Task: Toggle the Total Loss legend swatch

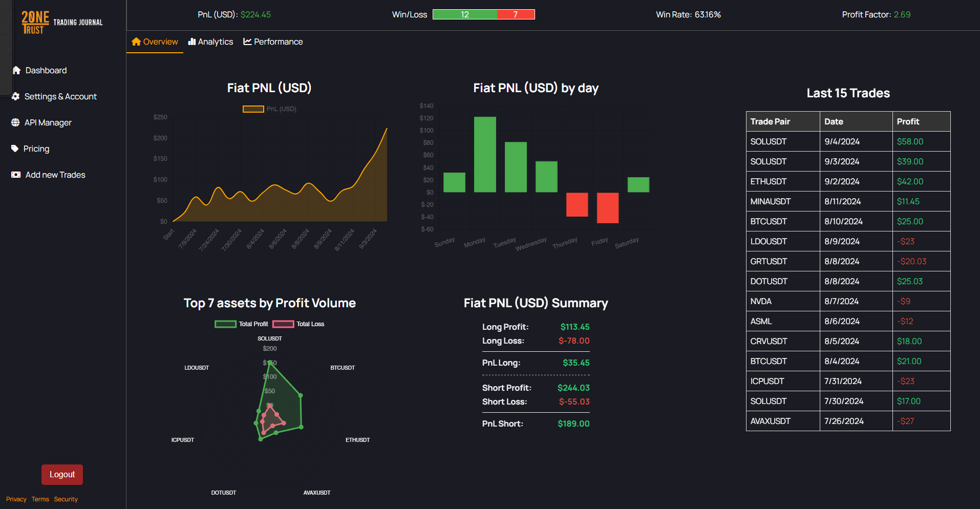Action: point(283,324)
